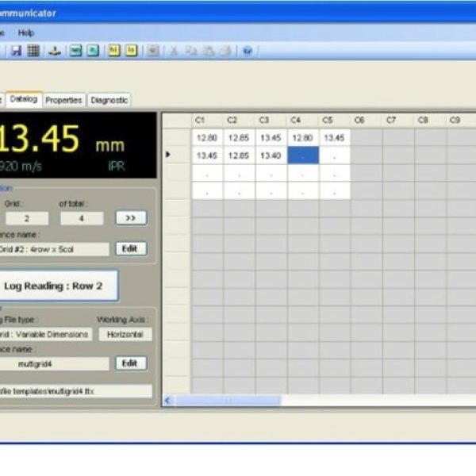Viewport: 476px width, 476px height.
Task: Click the row 2 arrow row selector
Action: point(177,155)
